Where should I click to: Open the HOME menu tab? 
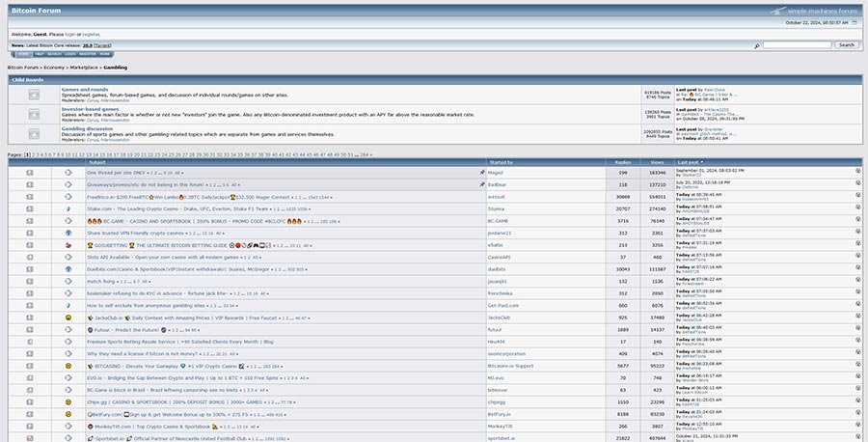23,54
